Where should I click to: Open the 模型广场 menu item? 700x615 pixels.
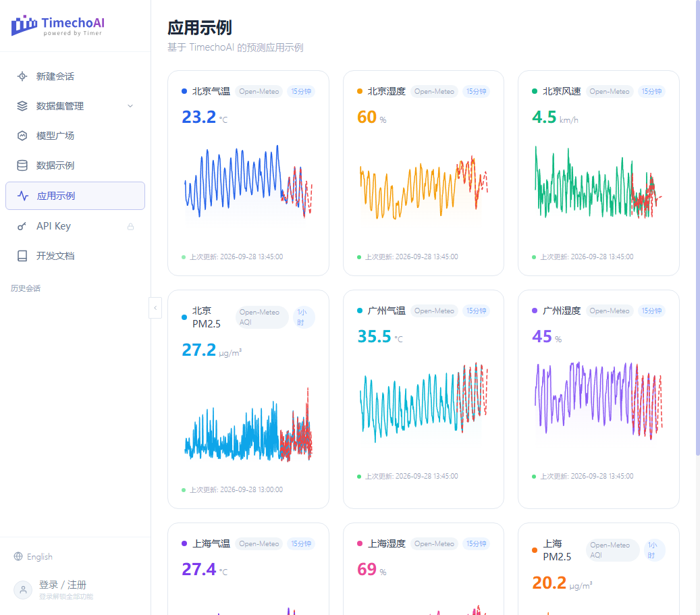click(75, 136)
